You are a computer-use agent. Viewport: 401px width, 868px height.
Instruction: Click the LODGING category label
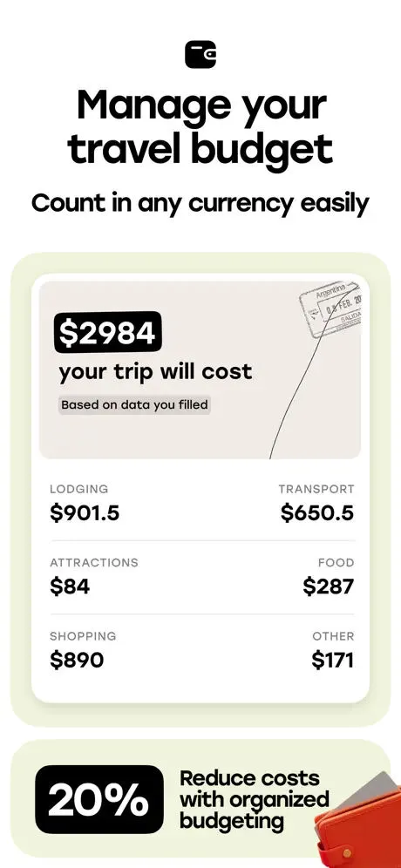pyautogui.click(x=79, y=490)
